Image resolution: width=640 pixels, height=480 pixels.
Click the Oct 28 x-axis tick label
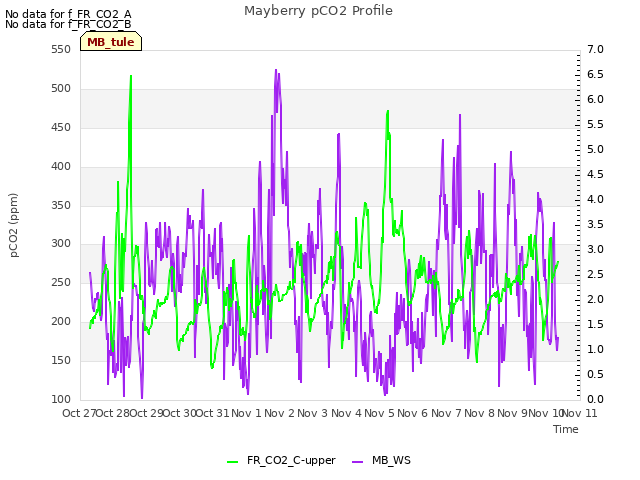point(113,413)
